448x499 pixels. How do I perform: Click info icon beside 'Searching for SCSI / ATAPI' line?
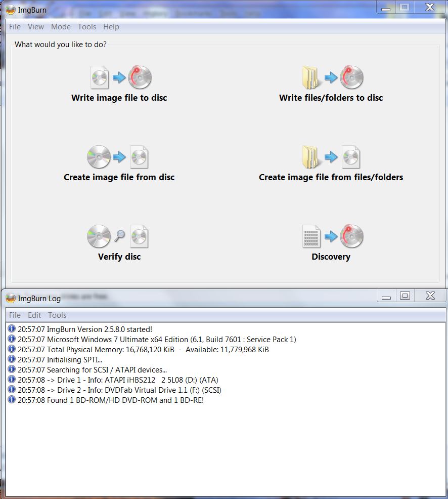point(12,369)
